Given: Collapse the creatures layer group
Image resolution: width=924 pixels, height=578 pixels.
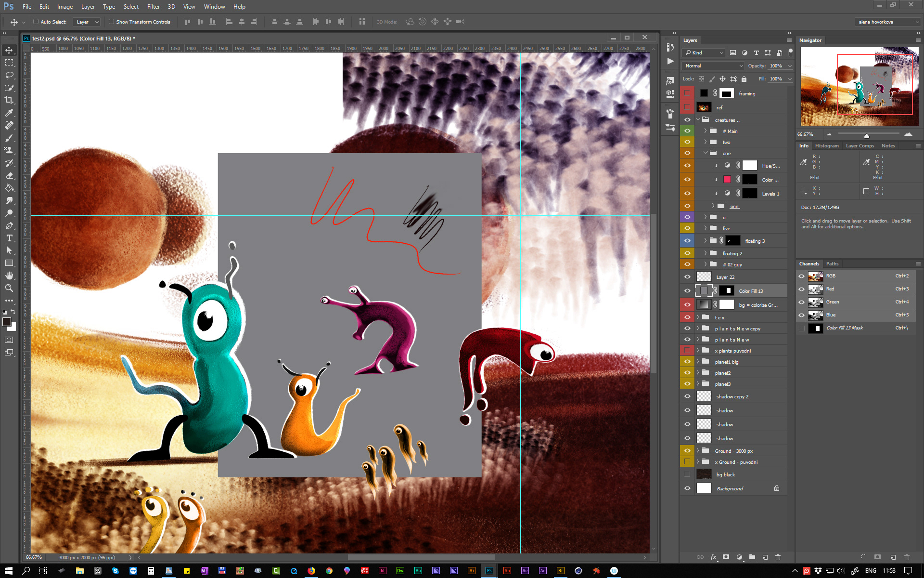Looking at the screenshot, I should pyautogui.click(x=698, y=120).
